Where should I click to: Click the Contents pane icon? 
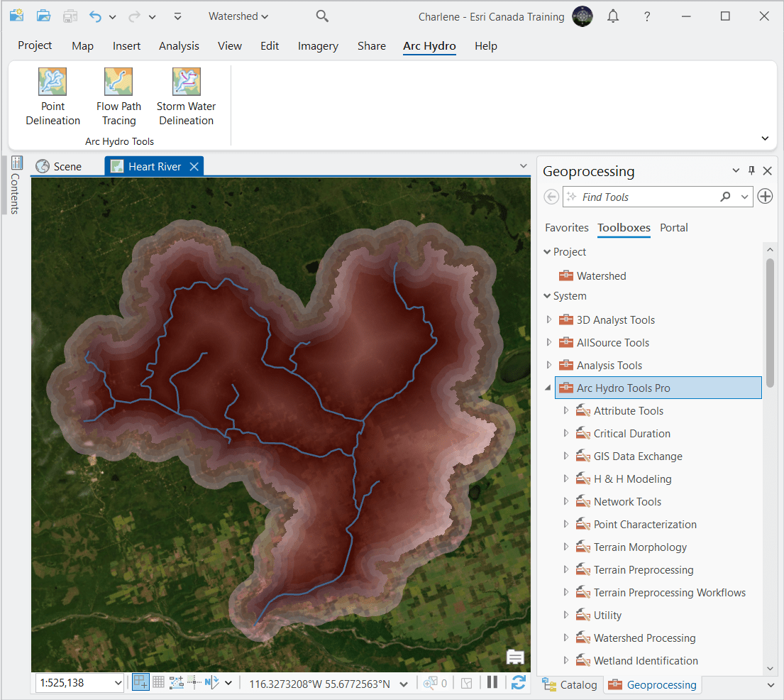[16, 163]
